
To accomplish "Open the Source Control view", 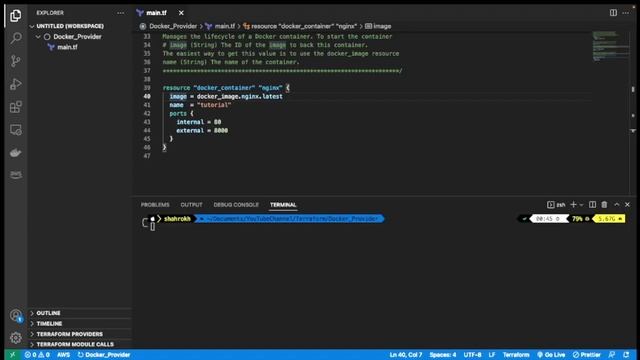I will click(x=16, y=61).
